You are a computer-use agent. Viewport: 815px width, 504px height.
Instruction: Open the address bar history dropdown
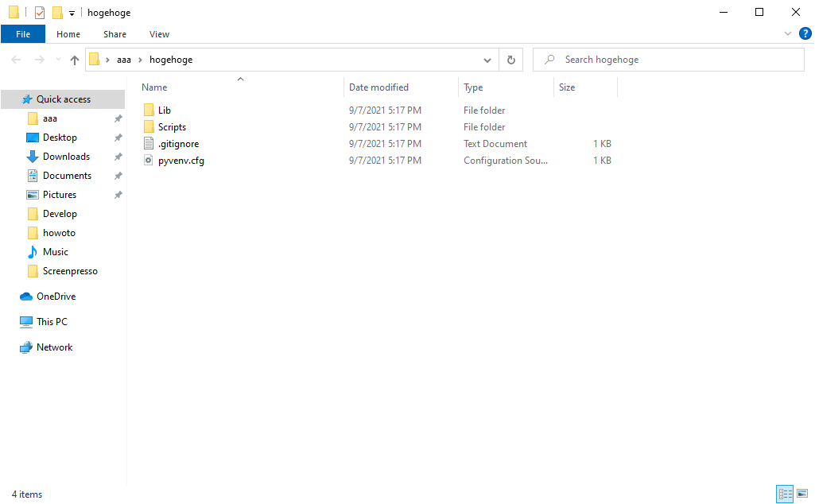(487, 60)
